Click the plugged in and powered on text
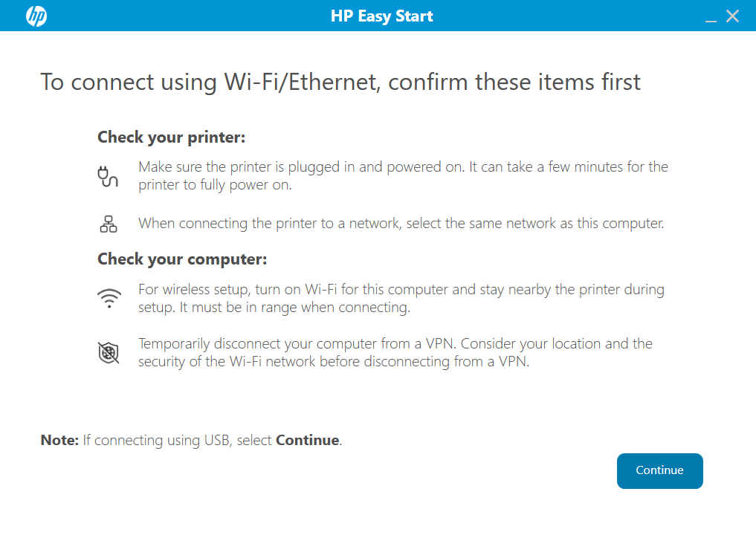 pyautogui.click(x=403, y=175)
